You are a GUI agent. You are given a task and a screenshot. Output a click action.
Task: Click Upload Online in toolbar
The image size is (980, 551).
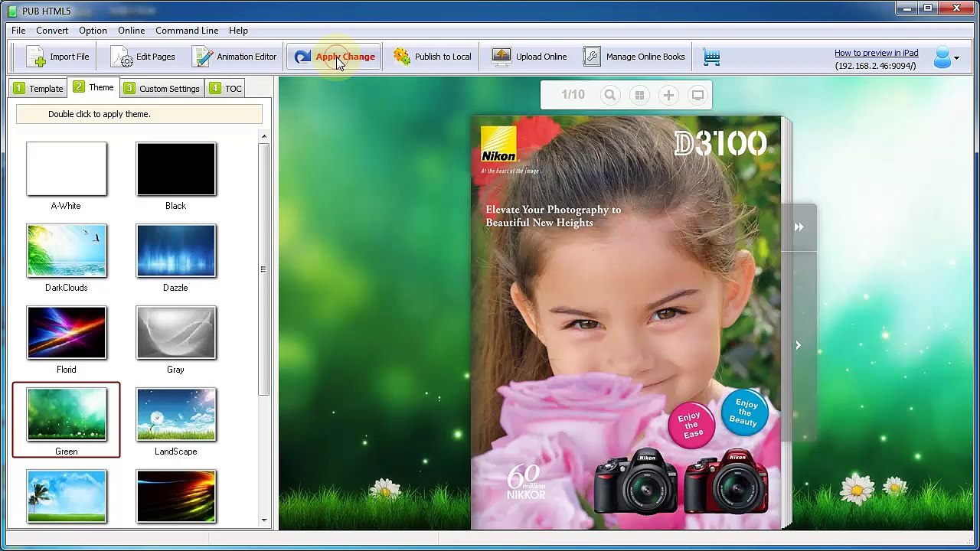click(529, 57)
